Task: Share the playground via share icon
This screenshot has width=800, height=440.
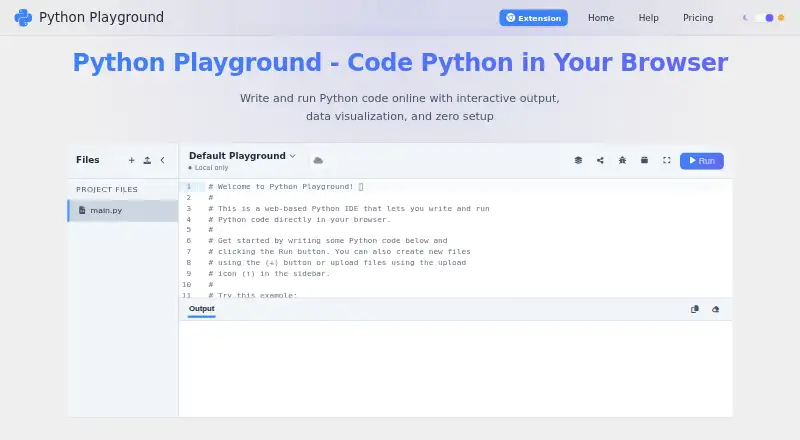Action: [600, 160]
